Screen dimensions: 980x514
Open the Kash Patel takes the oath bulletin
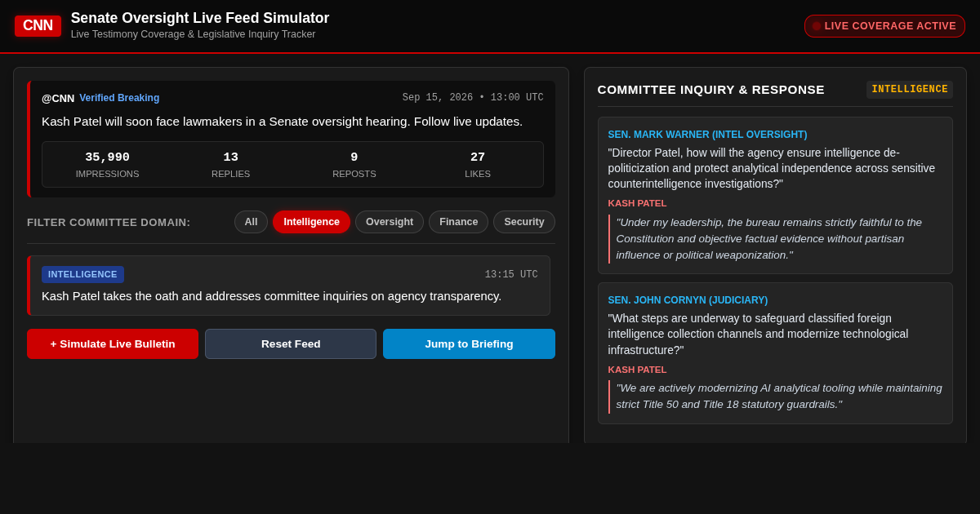tap(288, 286)
